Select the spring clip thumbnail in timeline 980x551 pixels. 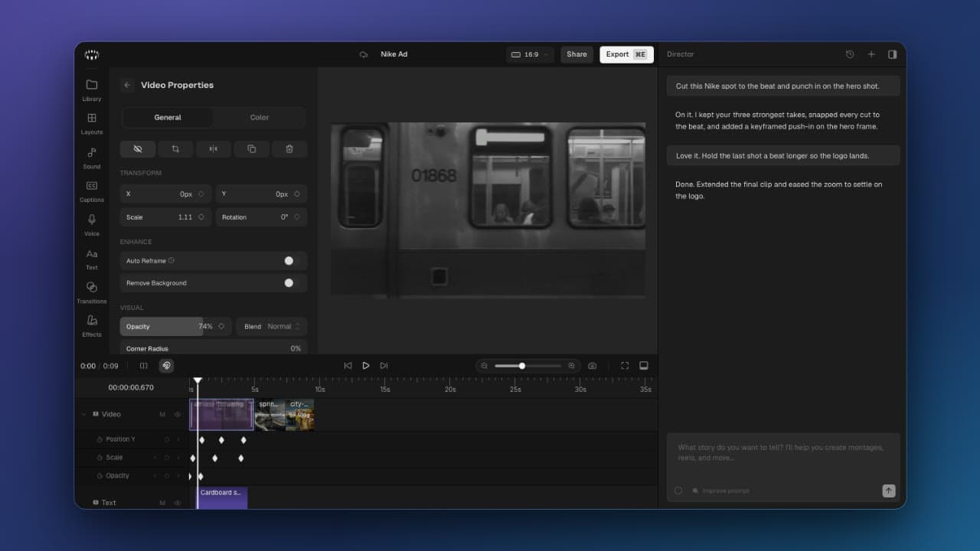tap(269, 415)
